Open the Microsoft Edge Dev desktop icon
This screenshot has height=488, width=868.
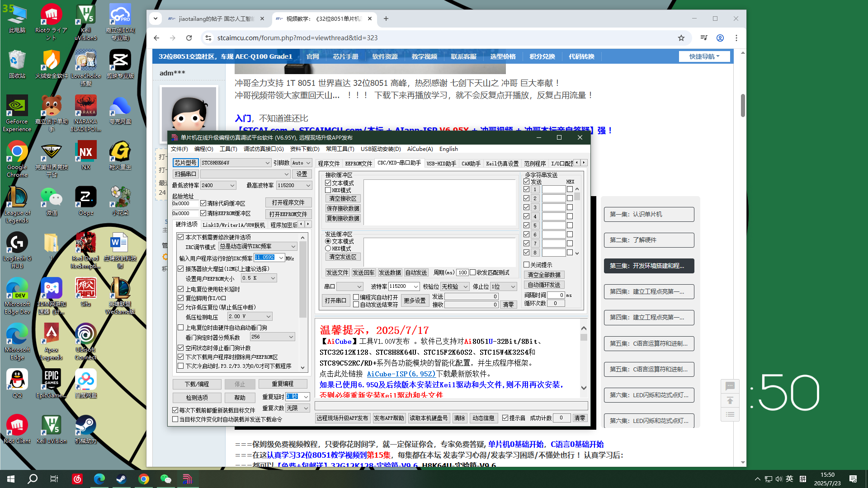tap(17, 296)
